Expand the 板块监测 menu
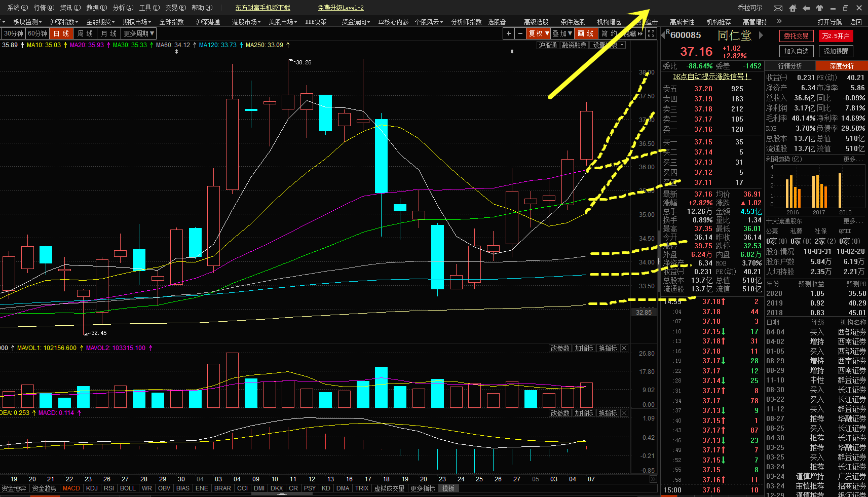Viewport: 868px width, 497px height. (x=27, y=22)
